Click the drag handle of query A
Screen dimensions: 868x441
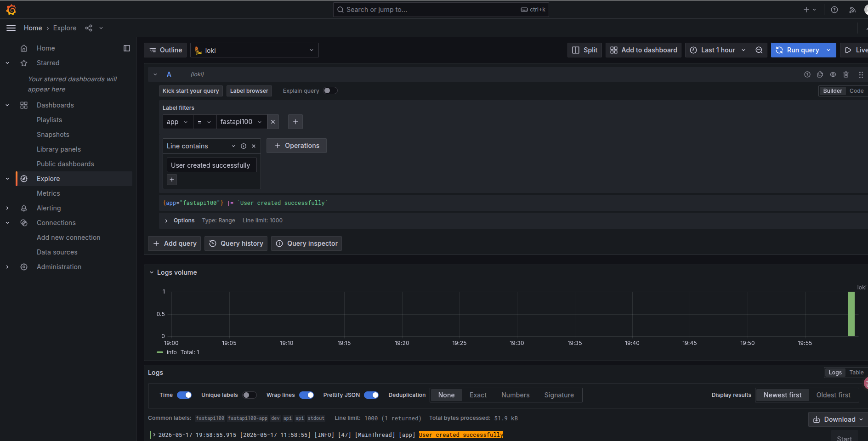coord(861,74)
